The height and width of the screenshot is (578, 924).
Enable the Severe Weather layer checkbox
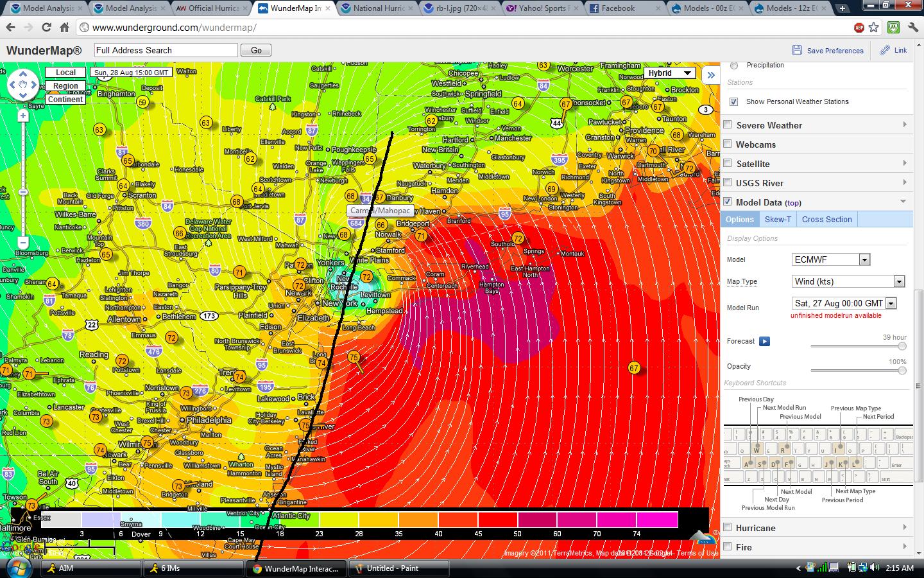coord(728,125)
